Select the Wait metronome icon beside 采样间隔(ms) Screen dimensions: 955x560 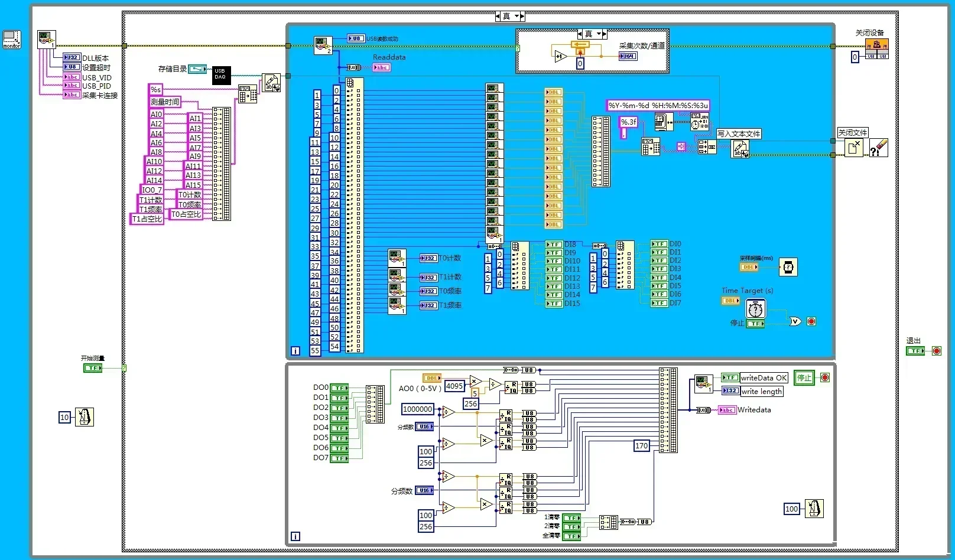pyautogui.click(x=788, y=267)
